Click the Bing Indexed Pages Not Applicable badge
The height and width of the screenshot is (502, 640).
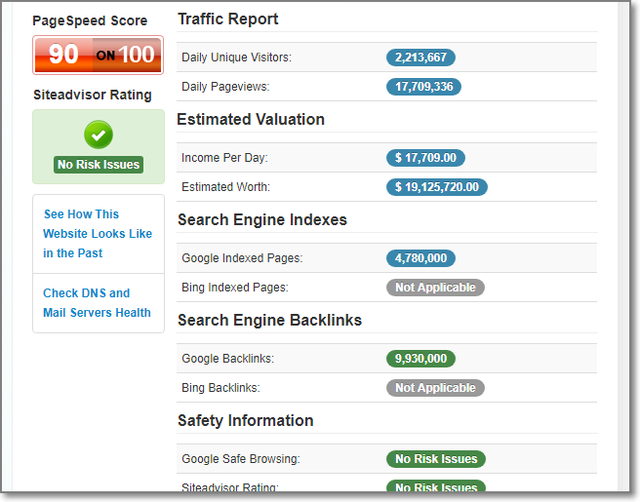435,288
